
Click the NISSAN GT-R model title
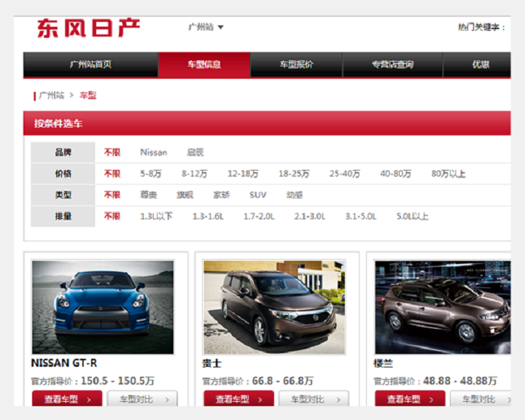click(x=64, y=363)
